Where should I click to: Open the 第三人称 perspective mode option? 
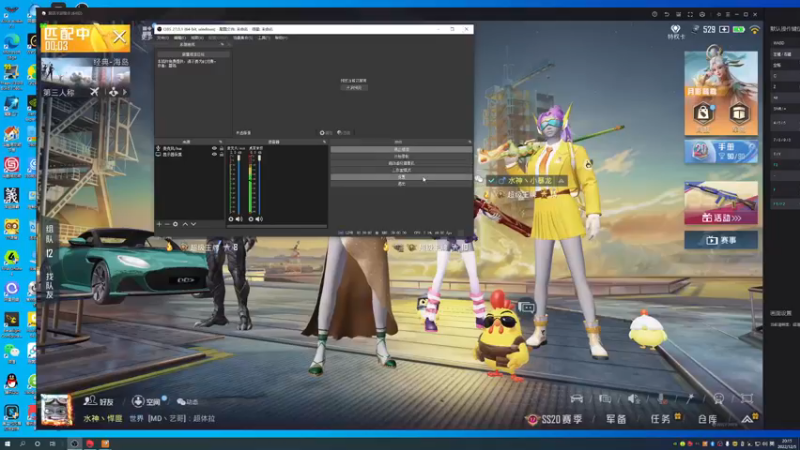point(59,92)
